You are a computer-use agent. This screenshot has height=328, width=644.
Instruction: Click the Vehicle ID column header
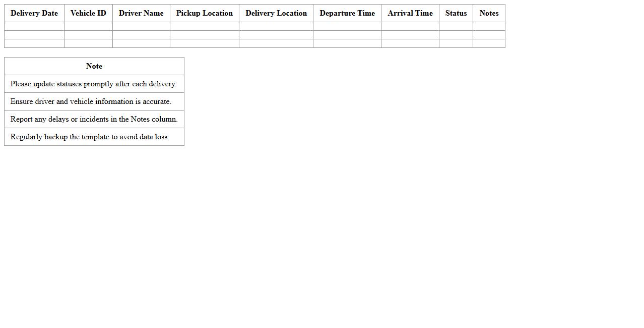[88, 13]
